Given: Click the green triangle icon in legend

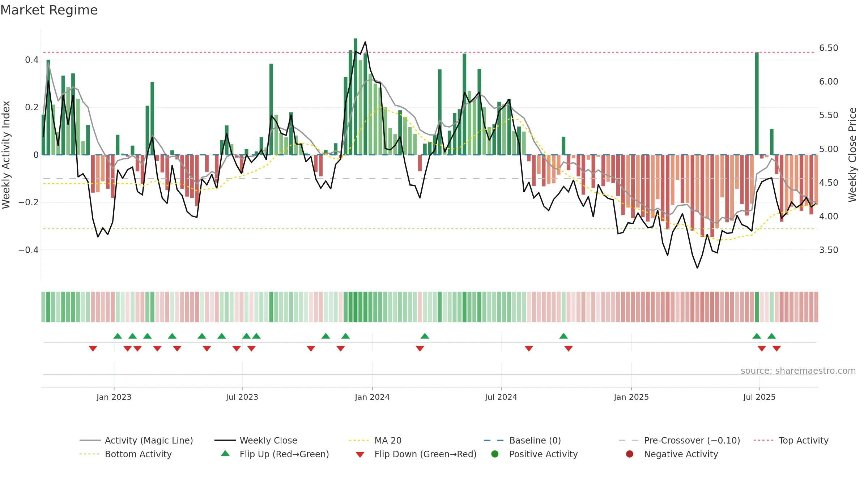Looking at the screenshot, I should point(225,453).
